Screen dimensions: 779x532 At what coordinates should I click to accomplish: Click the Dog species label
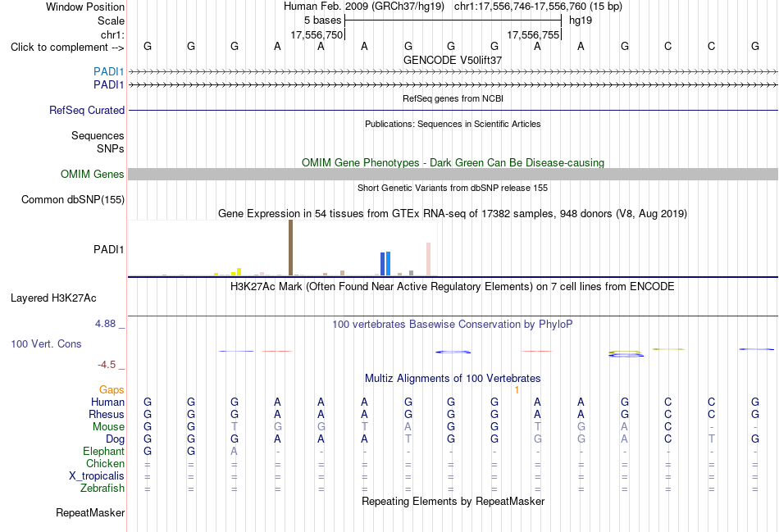pyautogui.click(x=116, y=439)
